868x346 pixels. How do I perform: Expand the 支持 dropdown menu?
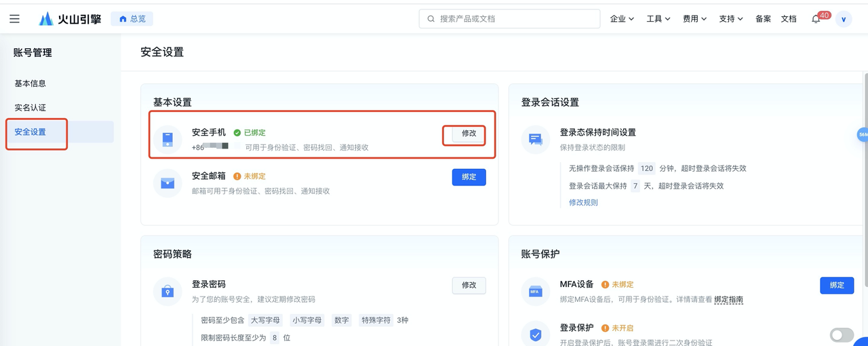click(731, 19)
